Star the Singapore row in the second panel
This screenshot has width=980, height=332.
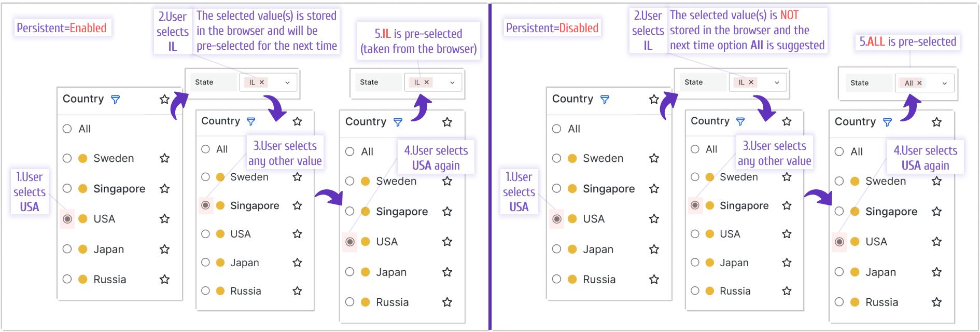(x=297, y=205)
